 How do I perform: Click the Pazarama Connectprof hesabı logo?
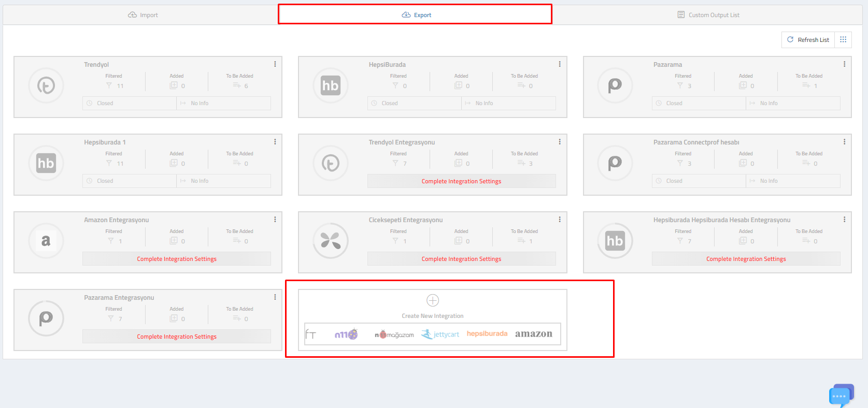pyautogui.click(x=615, y=163)
